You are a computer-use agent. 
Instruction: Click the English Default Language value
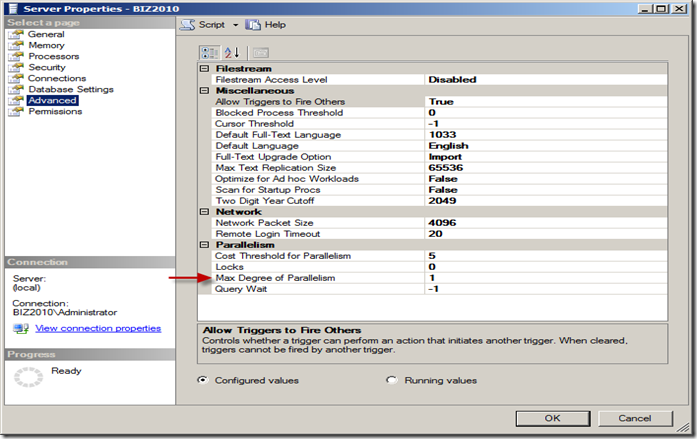(x=546, y=146)
